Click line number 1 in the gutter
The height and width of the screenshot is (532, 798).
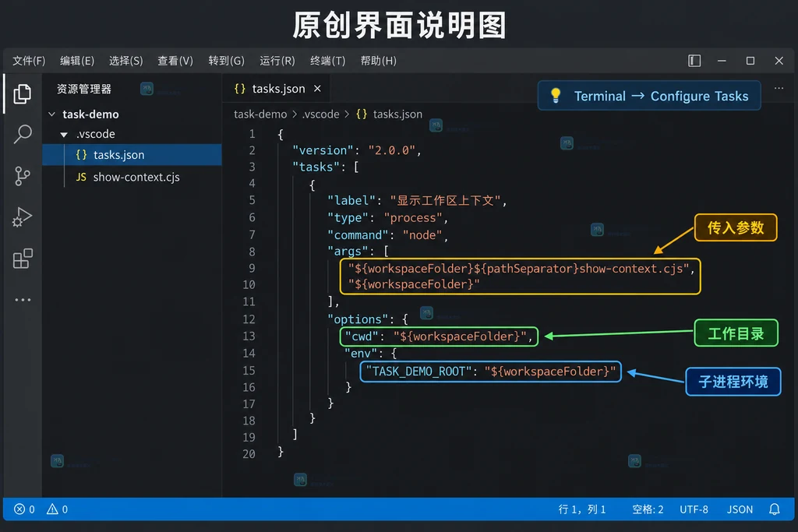click(x=252, y=134)
